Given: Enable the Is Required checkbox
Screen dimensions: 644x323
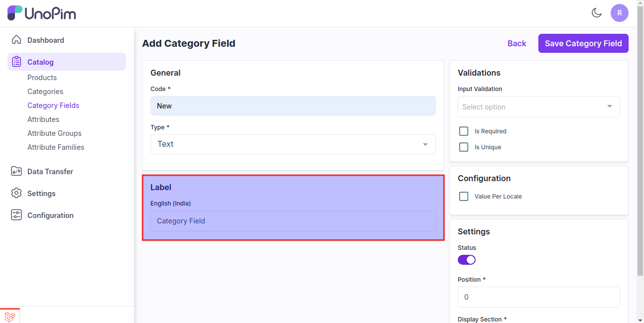Looking at the screenshot, I should 464,131.
